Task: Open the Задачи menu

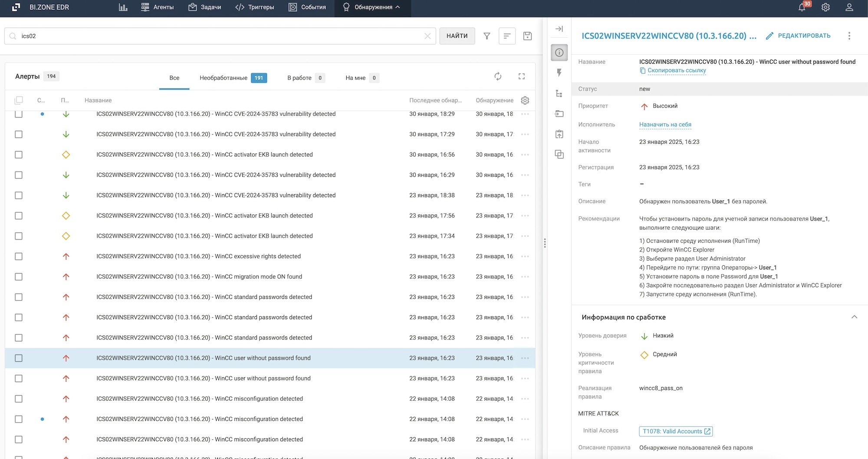Action: pos(205,7)
